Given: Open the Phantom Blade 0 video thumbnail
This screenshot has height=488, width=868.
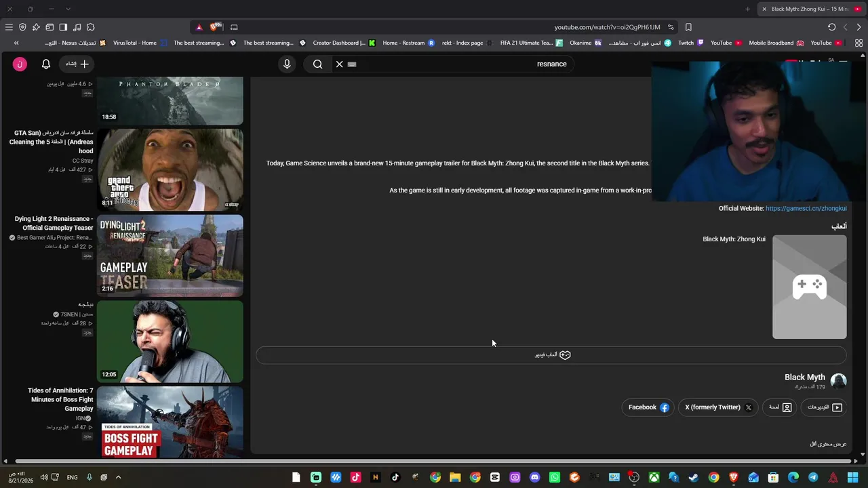Looking at the screenshot, I should tap(170, 100).
